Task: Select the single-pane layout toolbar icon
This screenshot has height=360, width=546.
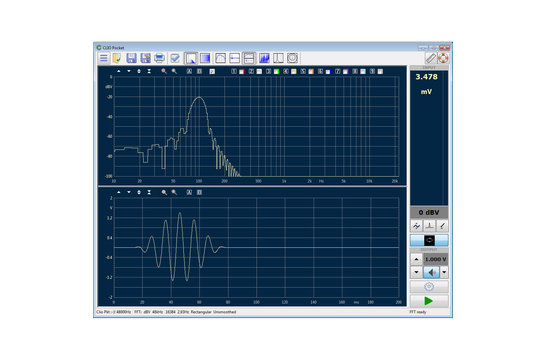Action: 235,58
